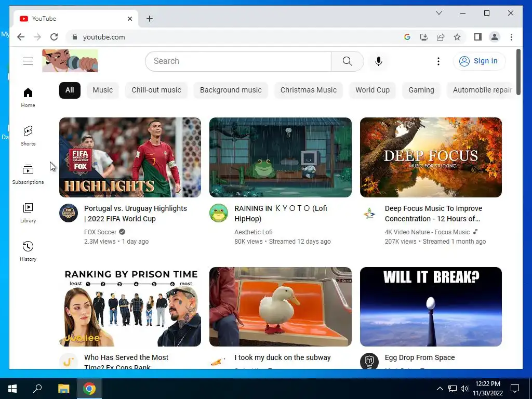Open Windows taskbar search

(x=37, y=389)
